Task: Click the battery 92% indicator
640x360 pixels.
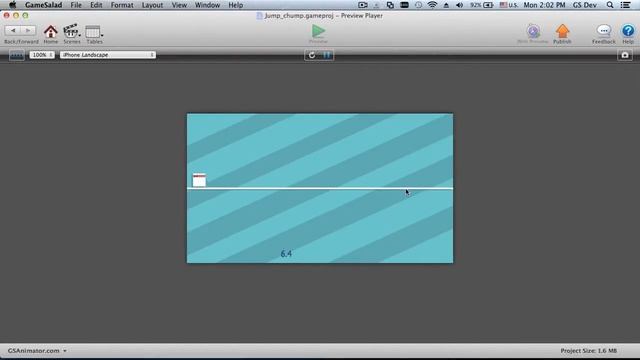Action: (482, 5)
